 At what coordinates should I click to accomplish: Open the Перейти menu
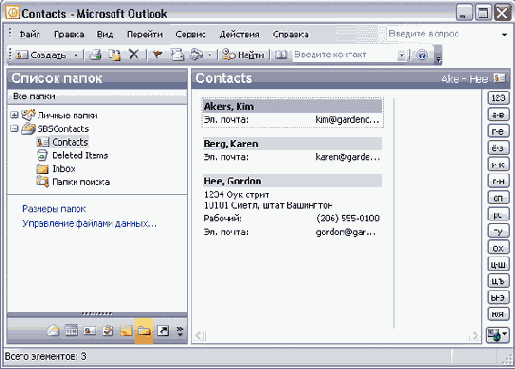pos(145,34)
